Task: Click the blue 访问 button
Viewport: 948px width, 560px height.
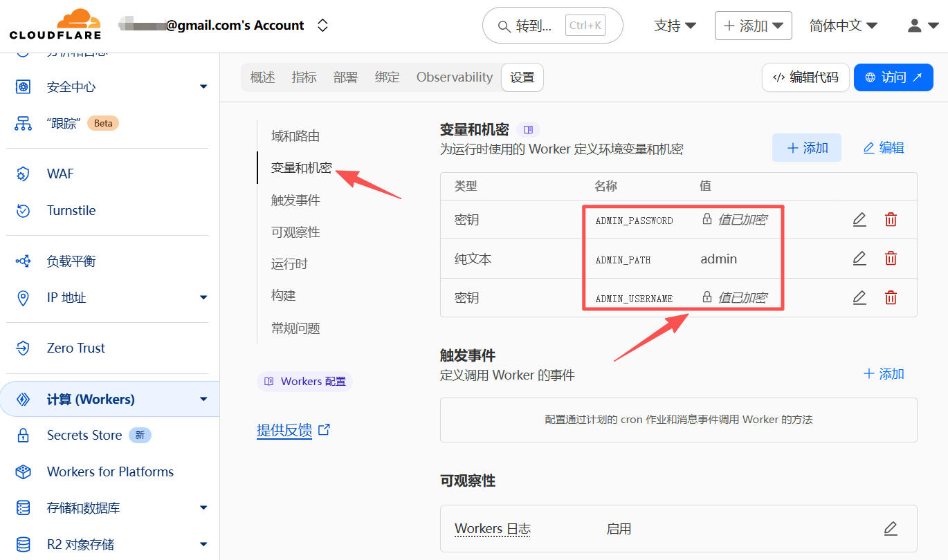Action: click(x=893, y=77)
